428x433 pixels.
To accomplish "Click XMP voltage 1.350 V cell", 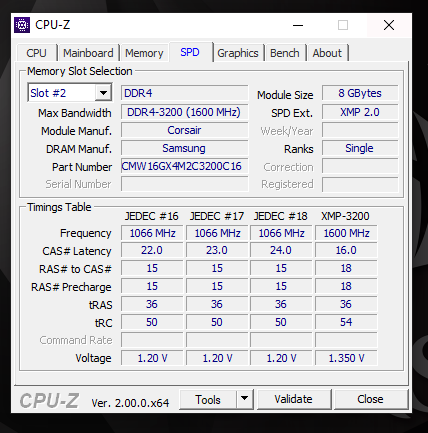I will 346,358.
